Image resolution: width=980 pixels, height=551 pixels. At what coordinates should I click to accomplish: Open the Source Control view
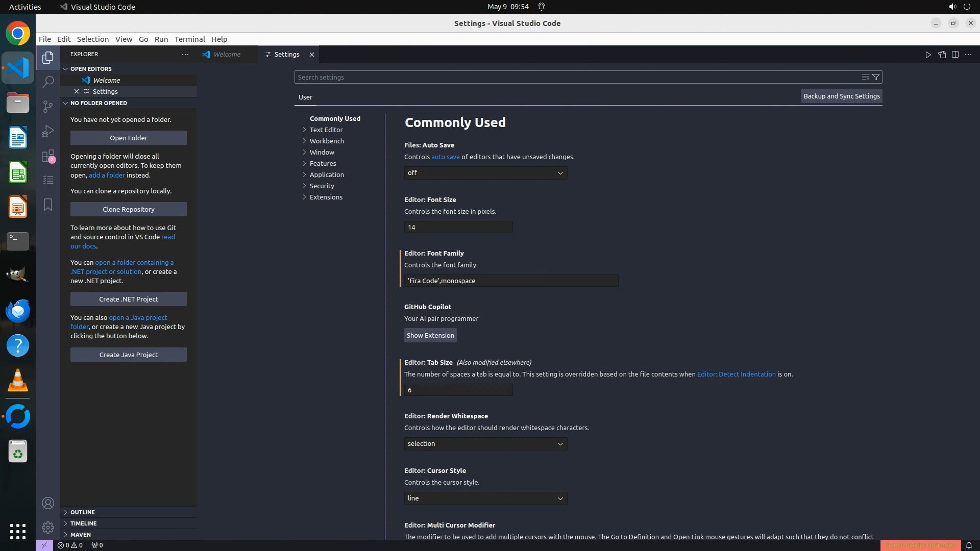coord(48,106)
